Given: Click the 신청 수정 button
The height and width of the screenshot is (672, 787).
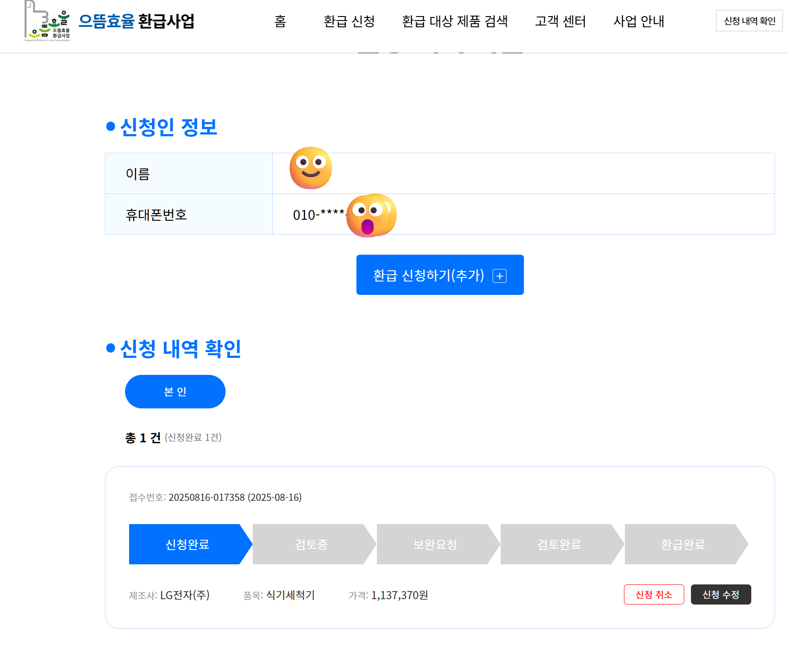Looking at the screenshot, I should tap(721, 594).
